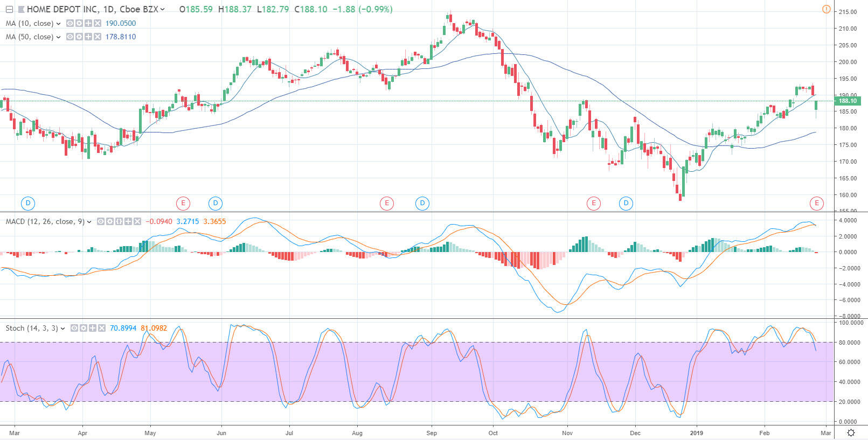
Task: Open settings gear for MA (10, close)
Action: coord(79,23)
